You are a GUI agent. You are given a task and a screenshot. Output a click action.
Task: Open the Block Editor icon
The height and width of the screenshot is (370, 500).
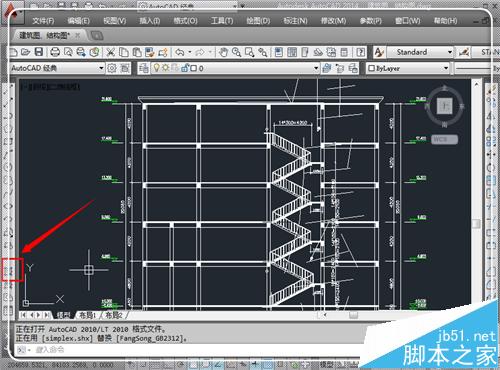click(x=163, y=52)
